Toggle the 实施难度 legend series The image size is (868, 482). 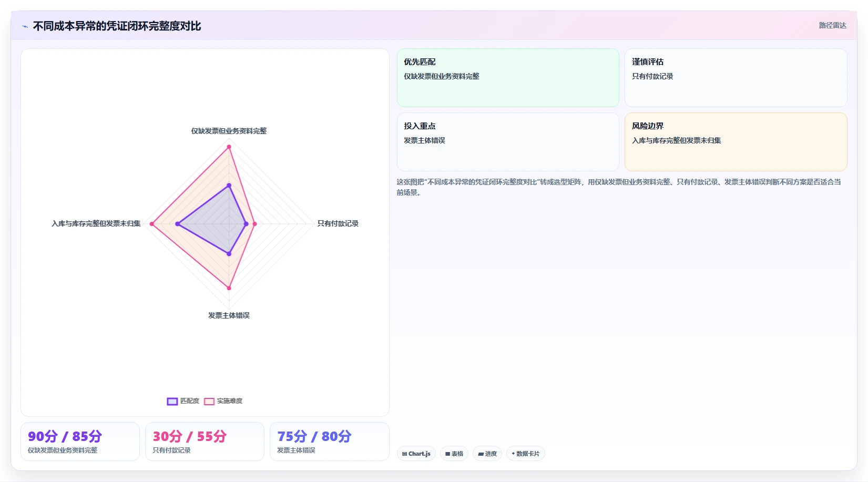pos(223,401)
